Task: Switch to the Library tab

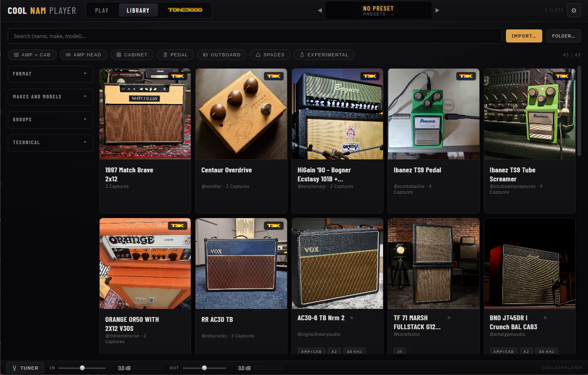Action: point(138,10)
